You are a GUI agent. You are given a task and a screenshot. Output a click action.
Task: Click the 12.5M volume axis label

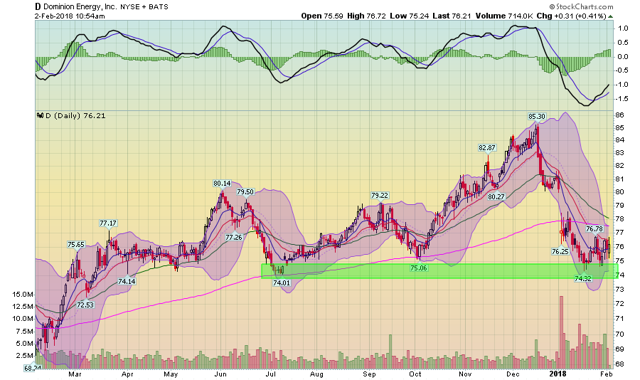click(x=23, y=307)
